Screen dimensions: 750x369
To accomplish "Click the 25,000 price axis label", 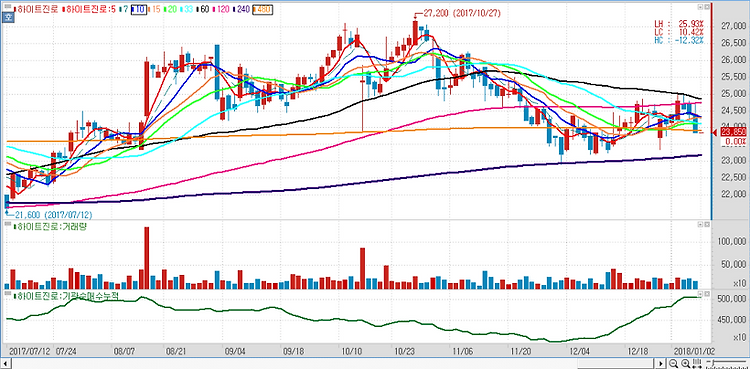I will point(733,93).
